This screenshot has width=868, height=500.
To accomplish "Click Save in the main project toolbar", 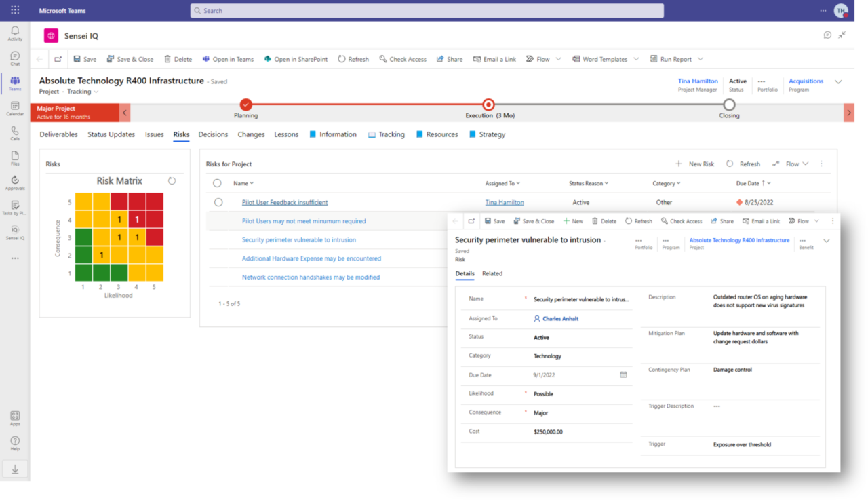I will coord(85,59).
